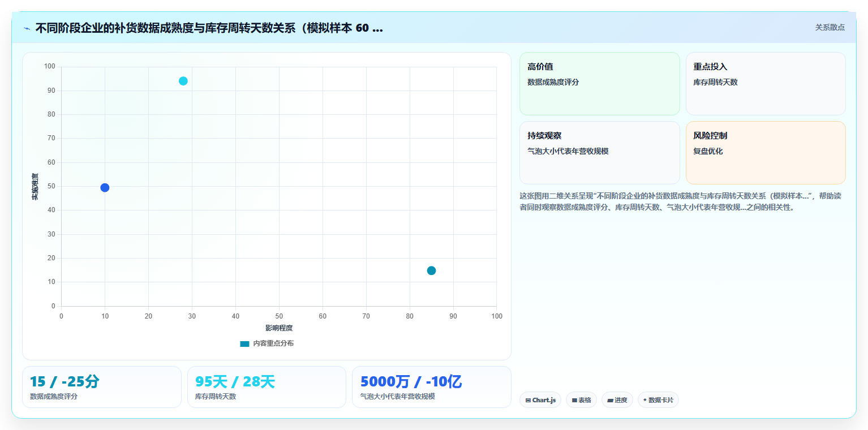The width and height of the screenshot is (868, 430).
Task: Click the 15 / -25分 metric card
Action: pos(102,387)
